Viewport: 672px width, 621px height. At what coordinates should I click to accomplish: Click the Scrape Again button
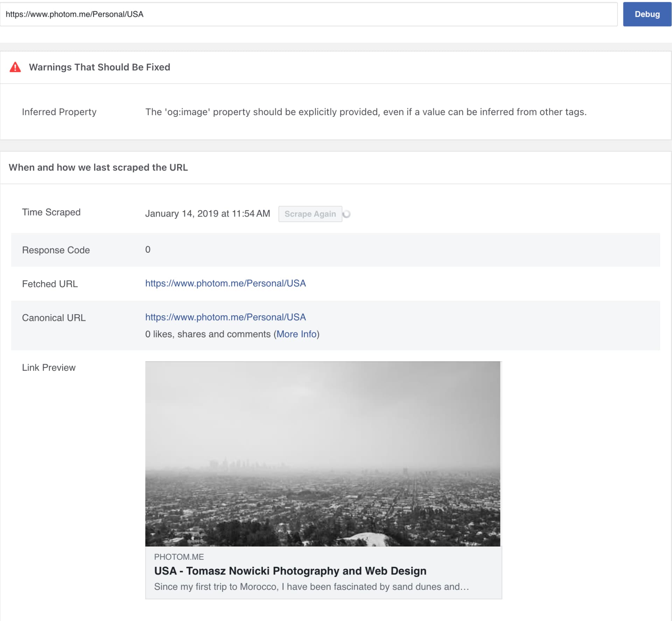tap(310, 214)
